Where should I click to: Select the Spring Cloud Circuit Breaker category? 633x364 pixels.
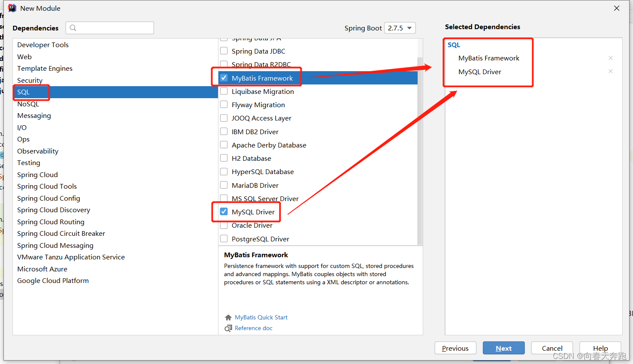[115, 234]
